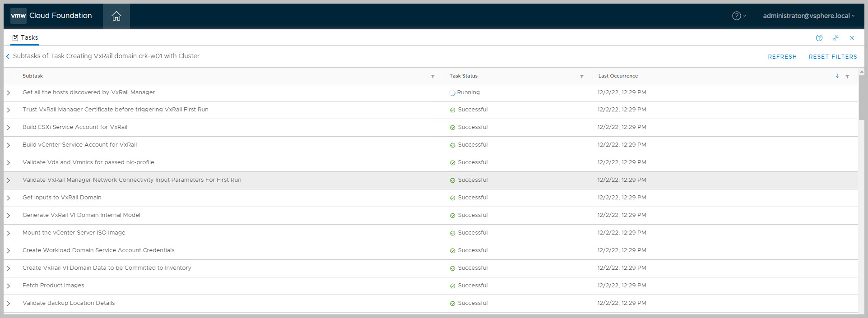Click RESET FILTERS
This screenshot has width=868, height=318.
pos(832,57)
